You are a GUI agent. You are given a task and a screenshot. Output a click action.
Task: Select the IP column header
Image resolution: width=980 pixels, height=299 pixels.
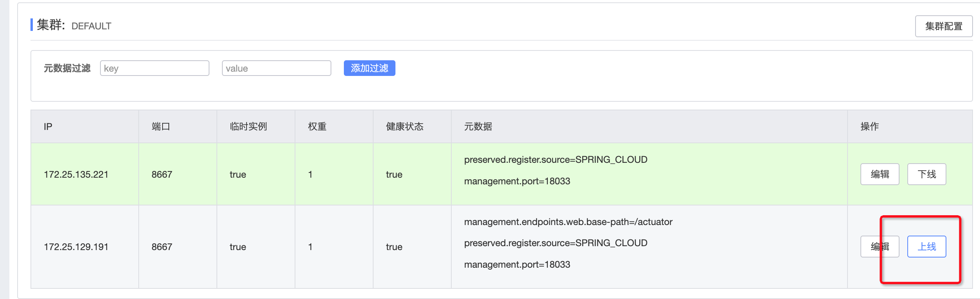point(48,126)
